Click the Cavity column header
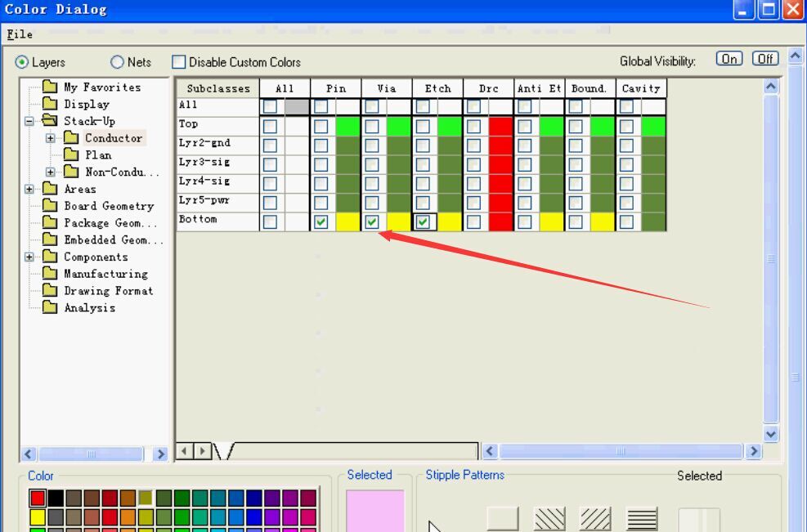 641,88
